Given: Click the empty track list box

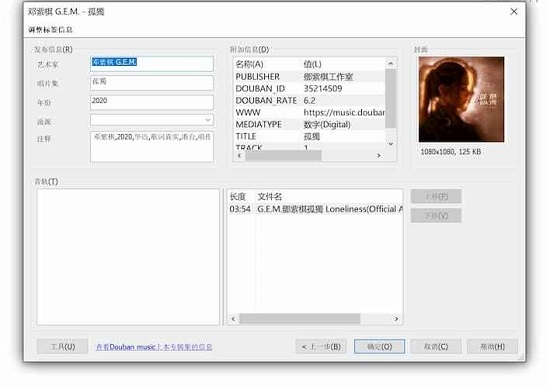Looking at the screenshot, I should click(x=128, y=257).
